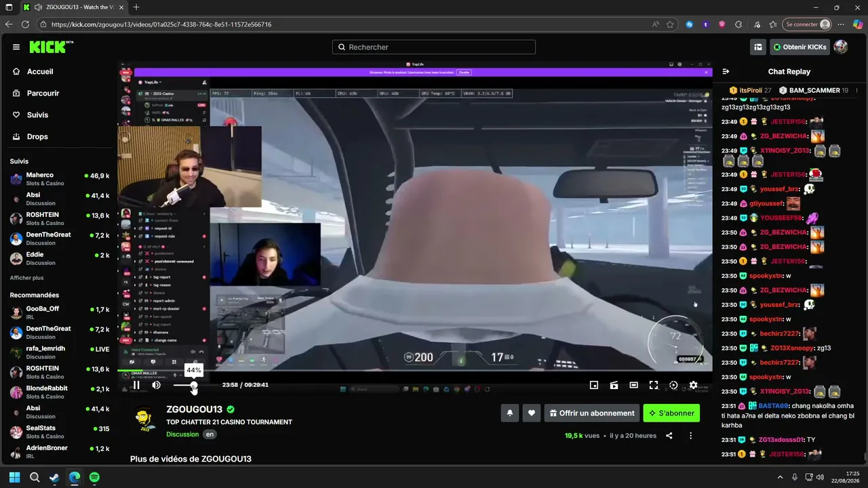Image resolution: width=868 pixels, height=488 pixels.
Task: Open the Kick shop/rewards icon button
Action: pos(758,47)
